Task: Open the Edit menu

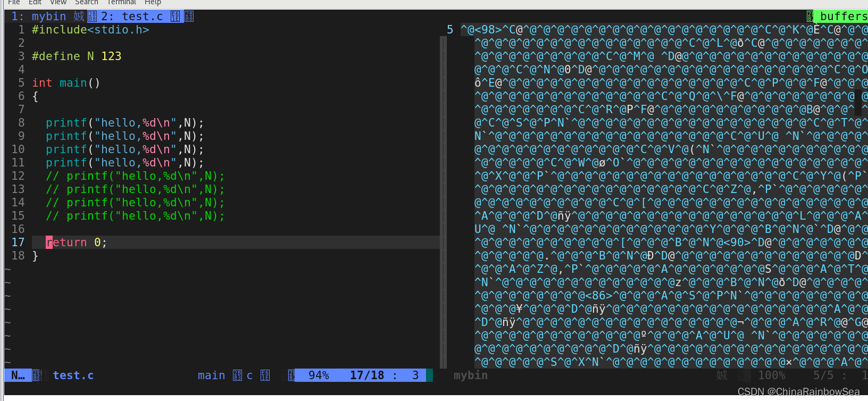Action: click(x=35, y=3)
